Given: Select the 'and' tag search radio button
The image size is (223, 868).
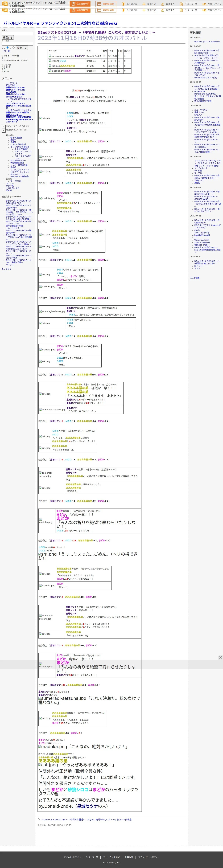Looking at the screenshot, I should click(x=7, y=47).
